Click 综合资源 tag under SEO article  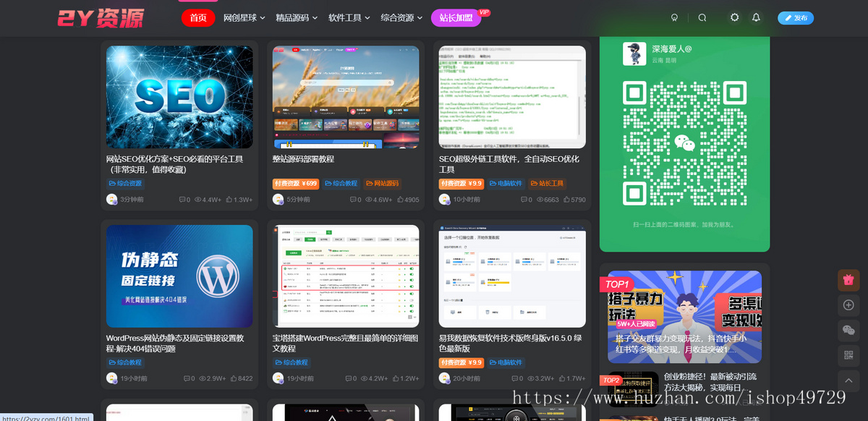126,184
